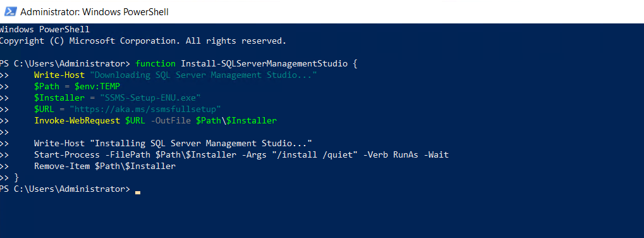Click the Copyright (C) Microsoft Corporation line

[x=143, y=41]
